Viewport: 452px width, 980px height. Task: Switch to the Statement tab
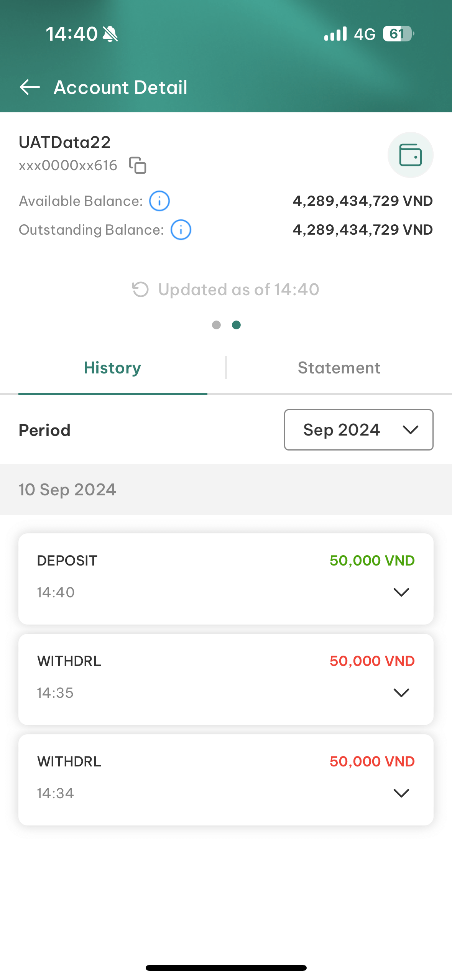(x=339, y=368)
